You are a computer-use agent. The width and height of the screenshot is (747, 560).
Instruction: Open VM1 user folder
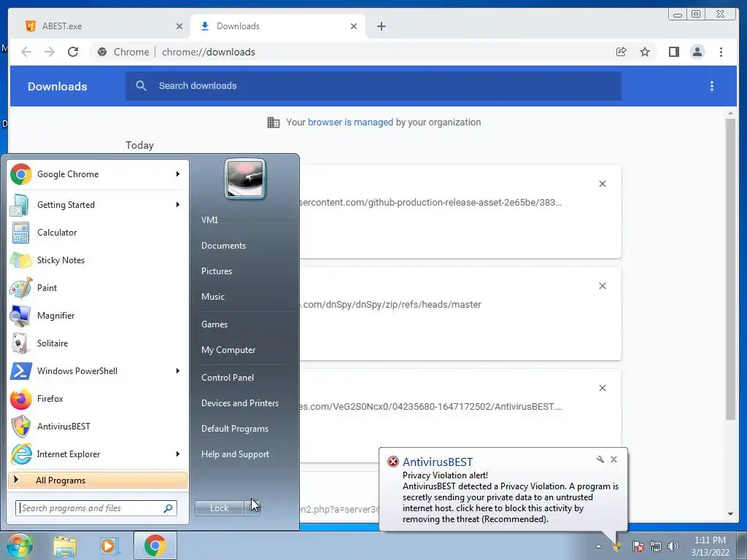tap(209, 220)
